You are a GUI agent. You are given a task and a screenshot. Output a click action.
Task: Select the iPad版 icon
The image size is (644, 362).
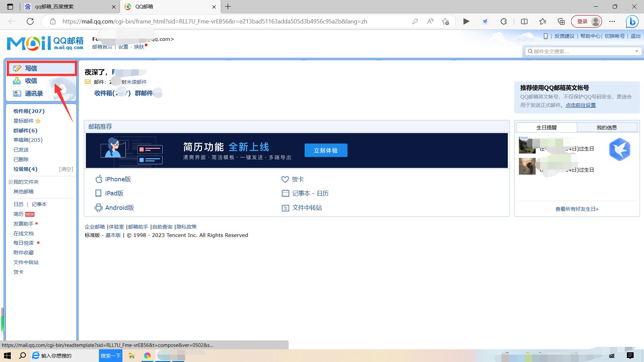click(98, 193)
